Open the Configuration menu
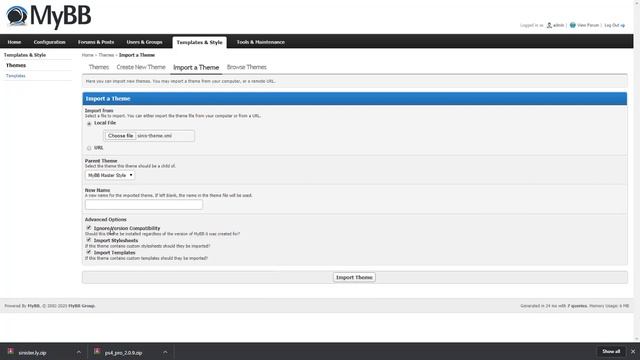This screenshot has width=640, height=360. click(49, 42)
